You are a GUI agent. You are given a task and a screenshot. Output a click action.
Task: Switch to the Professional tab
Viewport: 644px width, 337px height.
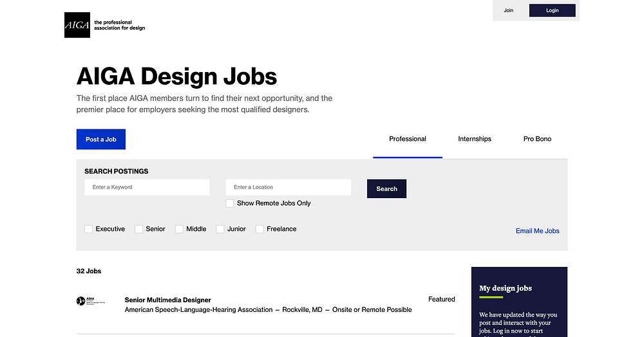coord(408,139)
